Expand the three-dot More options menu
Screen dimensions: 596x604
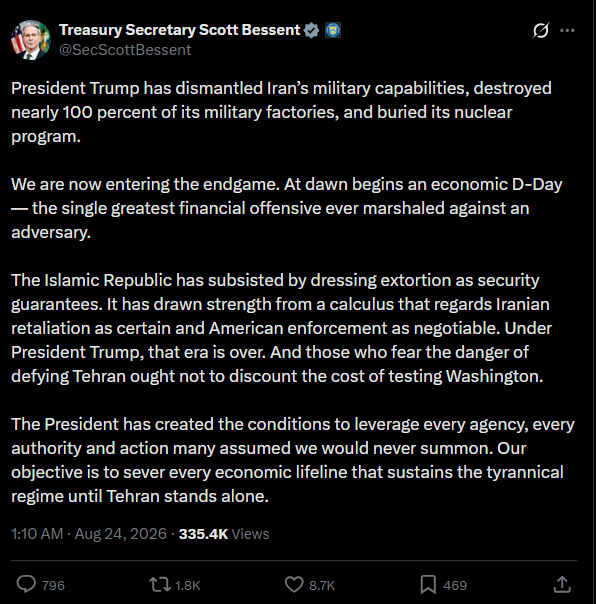click(x=567, y=30)
